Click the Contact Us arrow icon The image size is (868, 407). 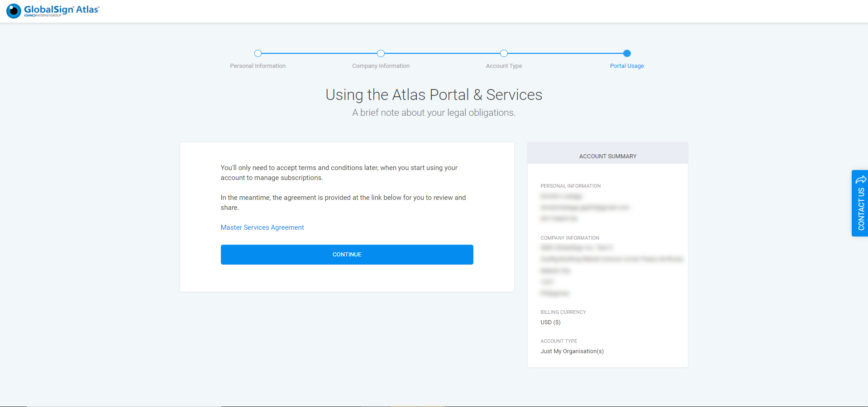(x=861, y=180)
